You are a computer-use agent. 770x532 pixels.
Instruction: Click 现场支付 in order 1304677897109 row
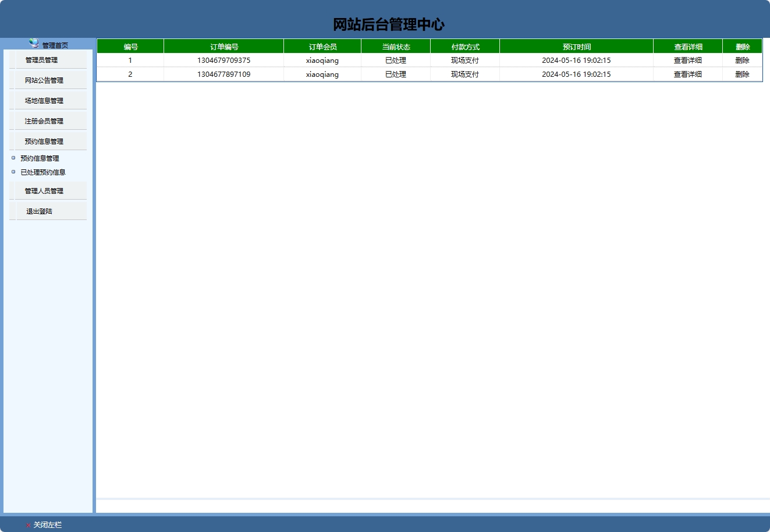(x=465, y=75)
